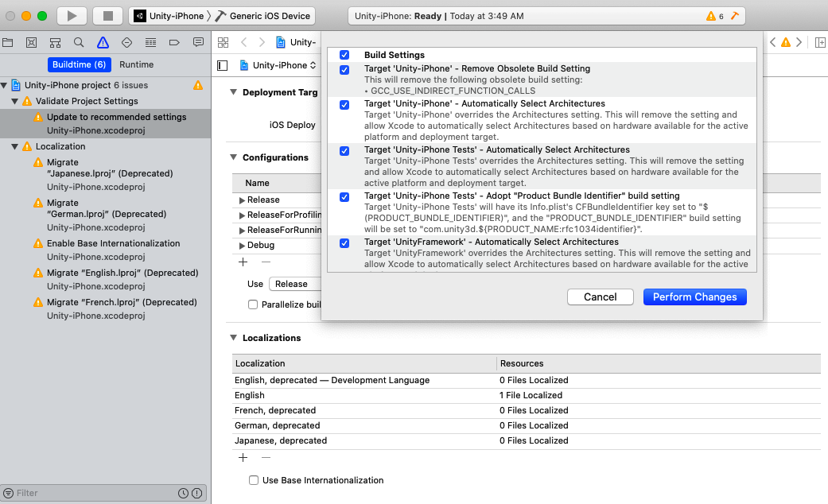The width and height of the screenshot is (828, 504).
Task: Uncheck Unity-iPhone Tests Automatically Select Architectures checkbox
Action: [x=344, y=151]
